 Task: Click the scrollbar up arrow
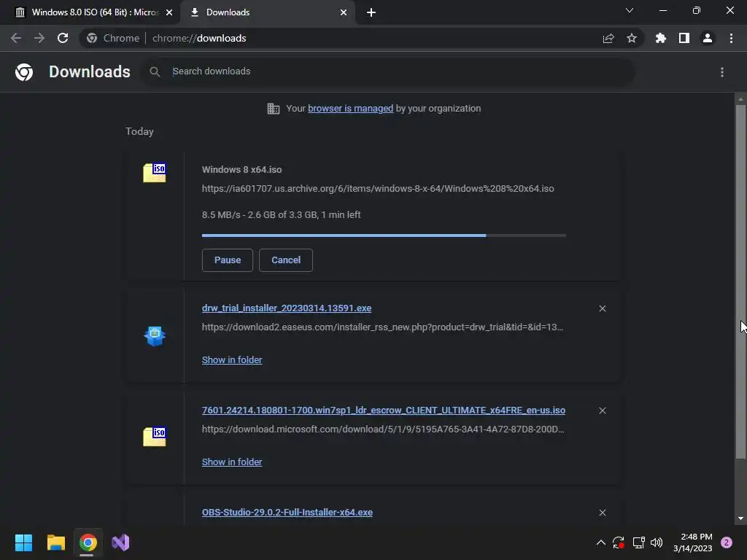[x=740, y=99]
